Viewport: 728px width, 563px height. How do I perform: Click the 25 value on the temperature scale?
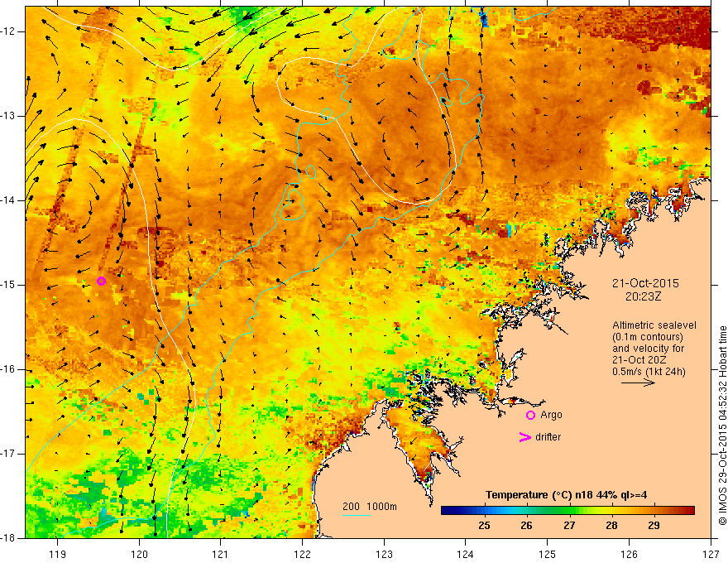[484, 526]
